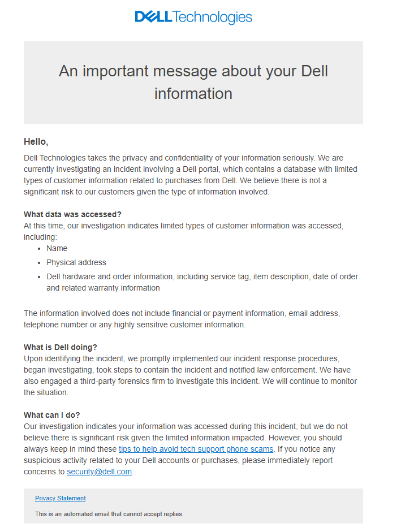Open the tech support phone scams tips link
This screenshot has width=401, height=532.
[x=196, y=449]
